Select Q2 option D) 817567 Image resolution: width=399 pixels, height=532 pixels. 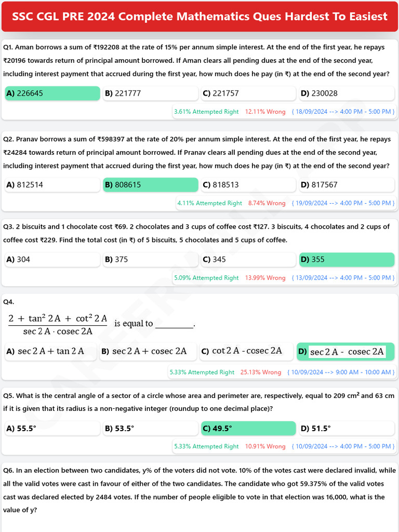(x=347, y=185)
